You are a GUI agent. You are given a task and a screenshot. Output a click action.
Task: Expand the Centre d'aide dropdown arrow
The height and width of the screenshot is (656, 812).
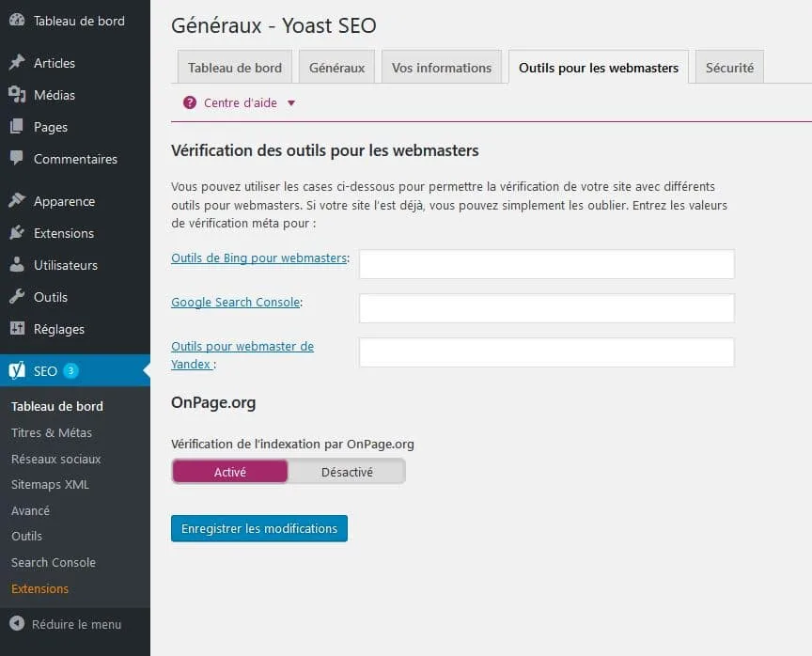(x=291, y=103)
